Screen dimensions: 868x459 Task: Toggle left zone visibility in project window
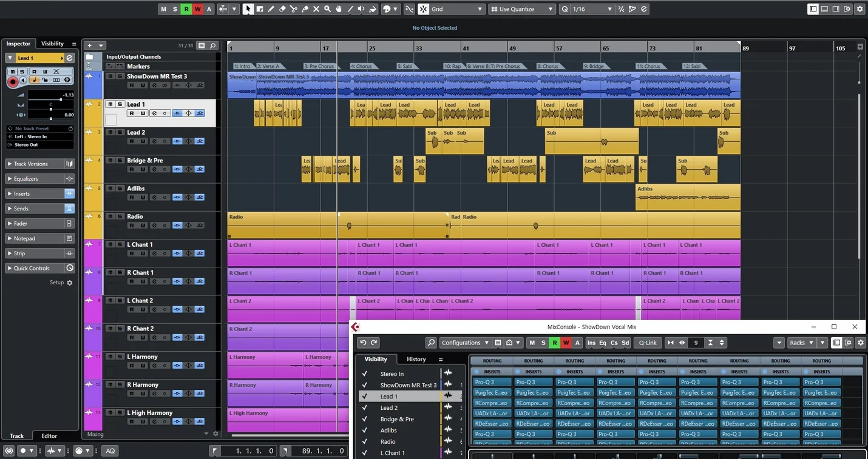click(x=813, y=9)
